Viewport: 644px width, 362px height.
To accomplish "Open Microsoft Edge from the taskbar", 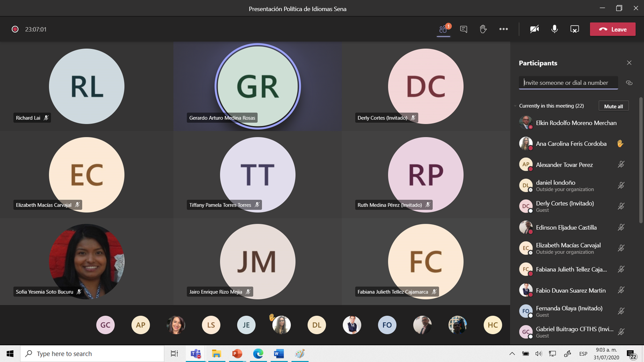I will pyautogui.click(x=258, y=353).
